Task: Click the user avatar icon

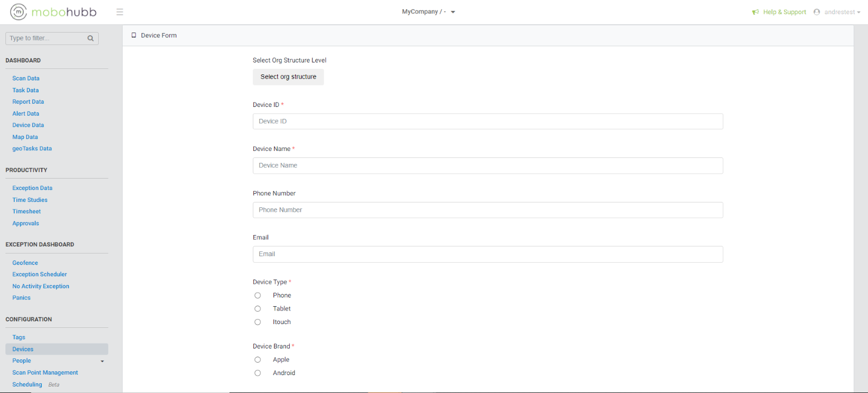Action: pyautogui.click(x=816, y=12)
